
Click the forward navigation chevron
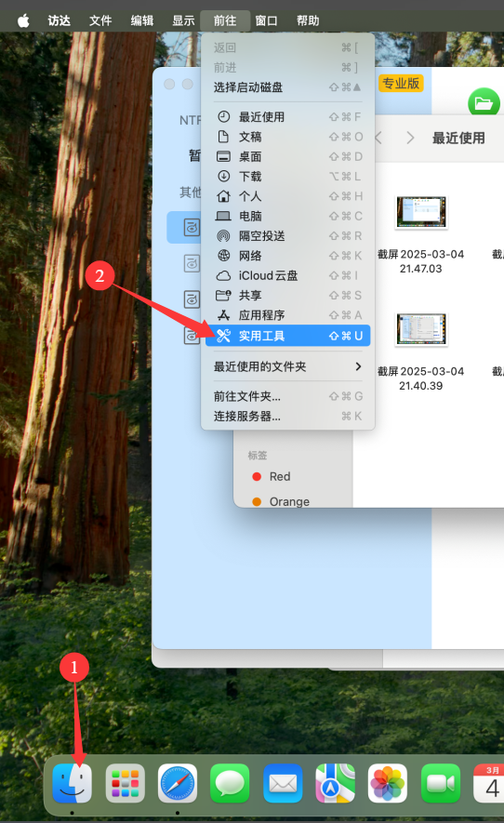coord(410,138)
